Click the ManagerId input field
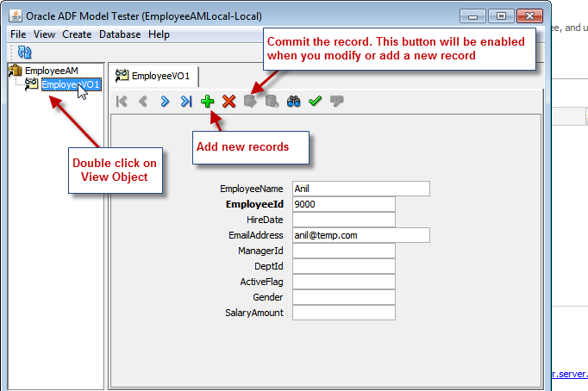This screenshot has width=588, height=391. point(344,251)
